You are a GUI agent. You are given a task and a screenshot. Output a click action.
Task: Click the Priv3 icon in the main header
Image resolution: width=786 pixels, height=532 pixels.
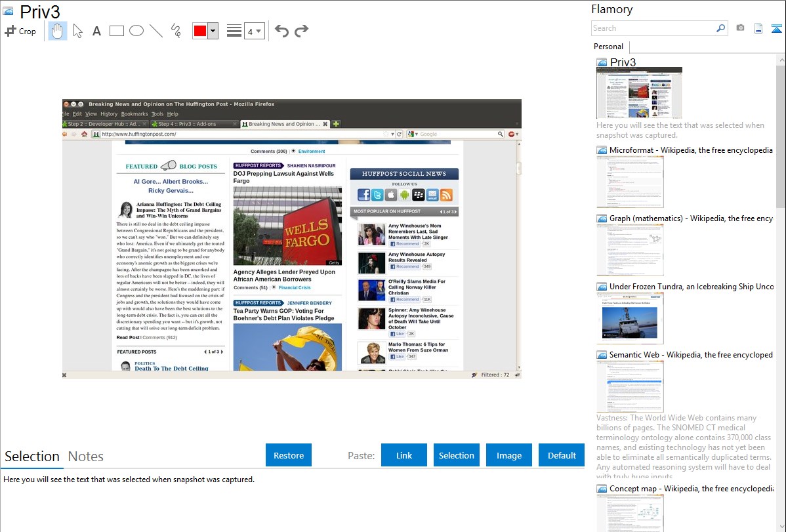tap(8, 11)
